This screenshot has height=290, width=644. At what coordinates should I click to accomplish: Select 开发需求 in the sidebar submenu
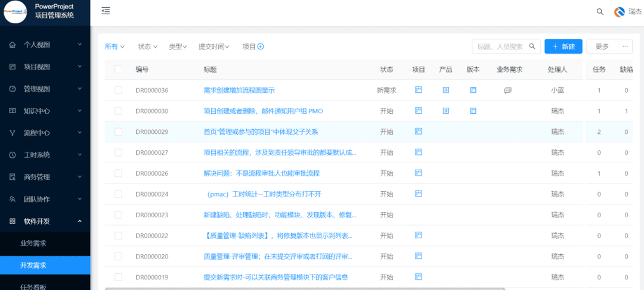[45, 266]
